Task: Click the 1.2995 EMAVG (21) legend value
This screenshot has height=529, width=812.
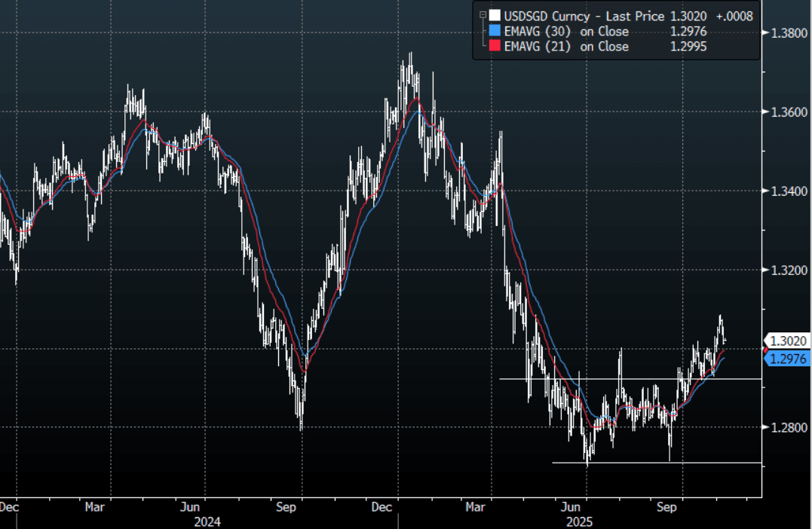Action: (688, 47)
